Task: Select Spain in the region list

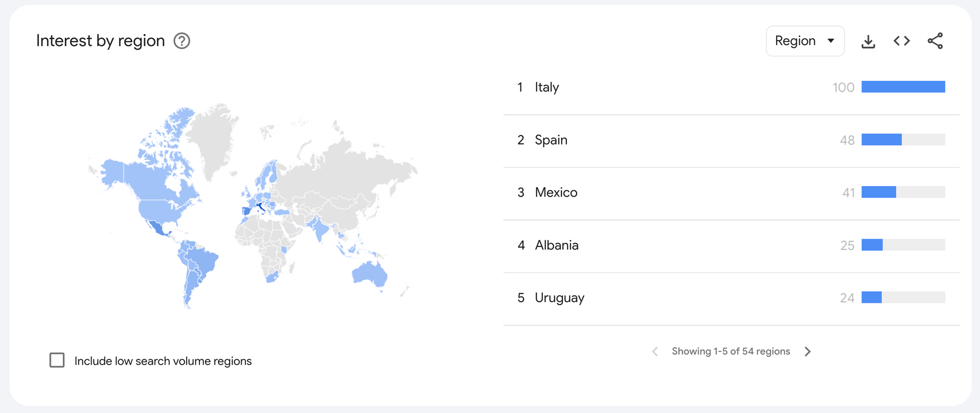Action: coord(551,140)
